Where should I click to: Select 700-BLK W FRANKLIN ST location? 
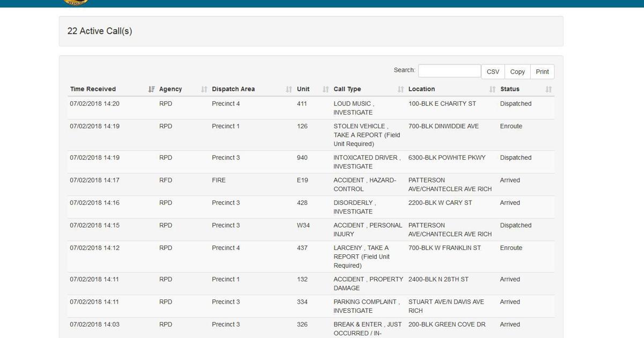pos(445,248)
